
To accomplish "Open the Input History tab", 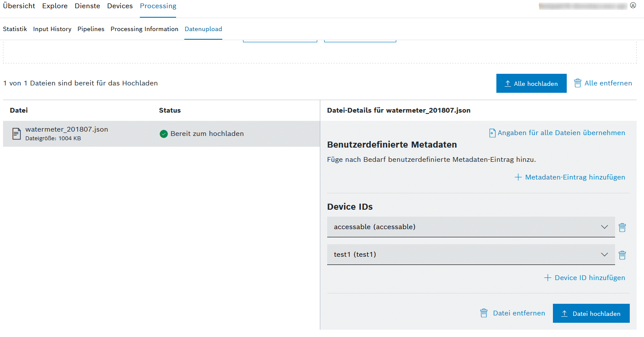I will (52, 29).
